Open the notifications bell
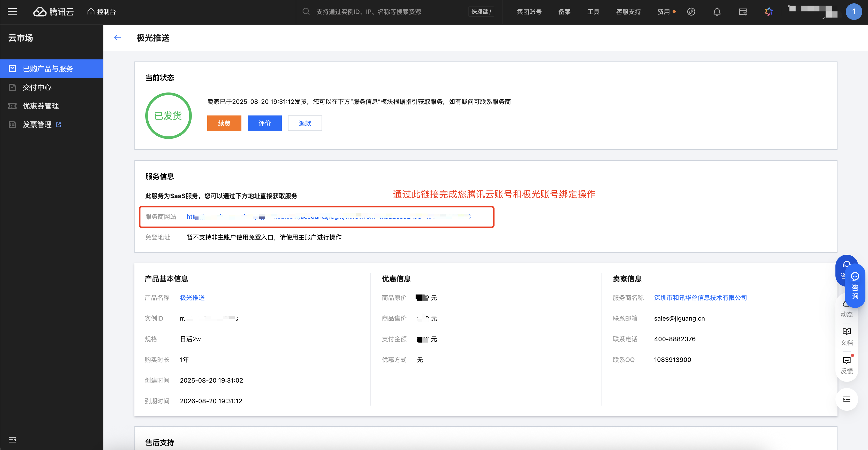The height and width of the screenshot is (450, 868). 717,12
